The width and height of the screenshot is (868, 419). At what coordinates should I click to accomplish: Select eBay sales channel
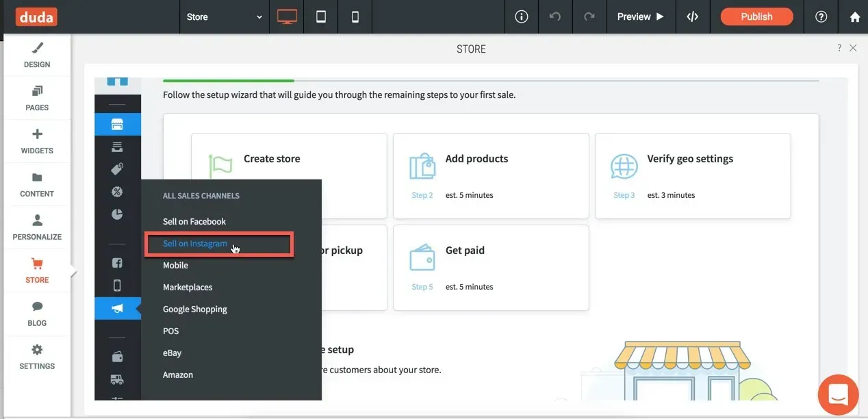pos(173,353)
